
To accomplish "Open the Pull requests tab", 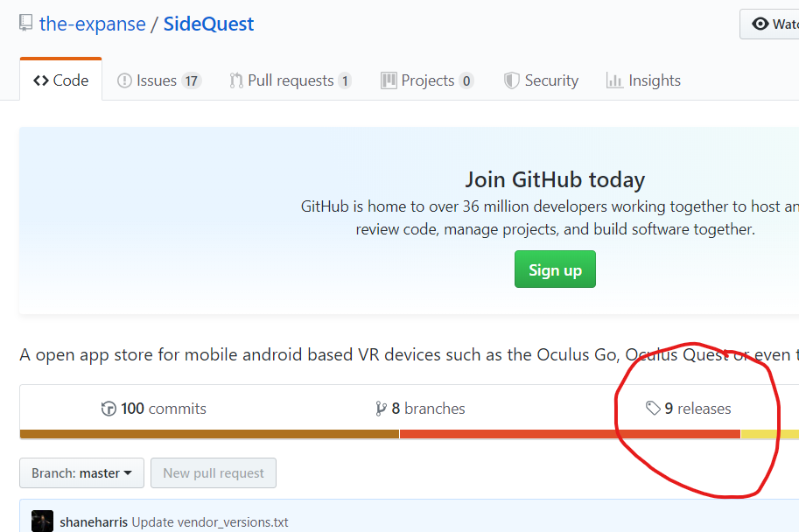I will [290, 80].
